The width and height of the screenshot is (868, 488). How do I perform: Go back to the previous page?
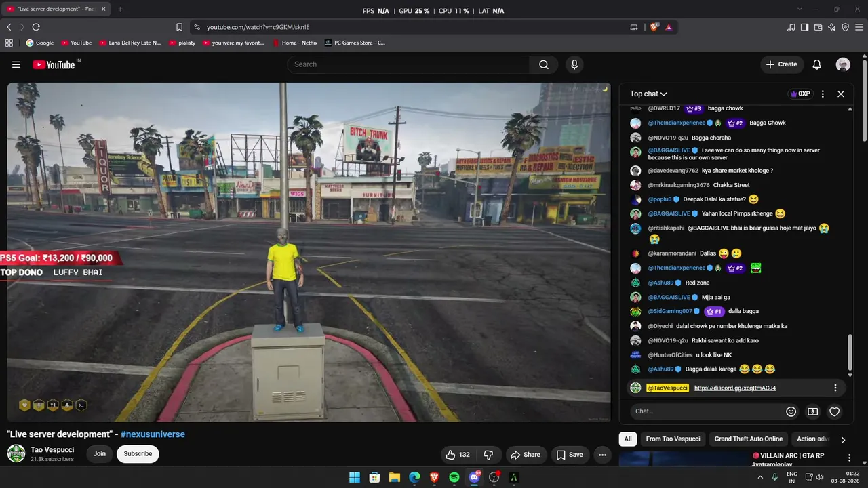(9, 27)
